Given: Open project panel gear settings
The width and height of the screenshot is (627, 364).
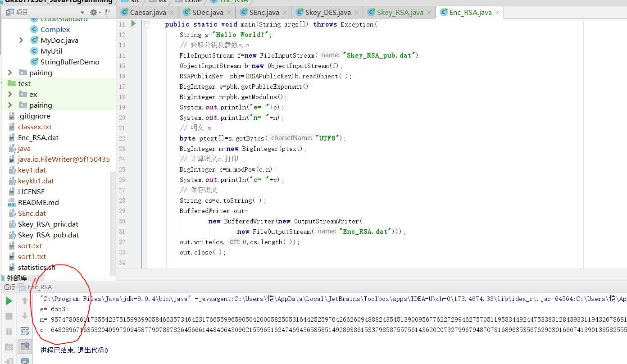Looking at the screenshot, I should 93,12.
